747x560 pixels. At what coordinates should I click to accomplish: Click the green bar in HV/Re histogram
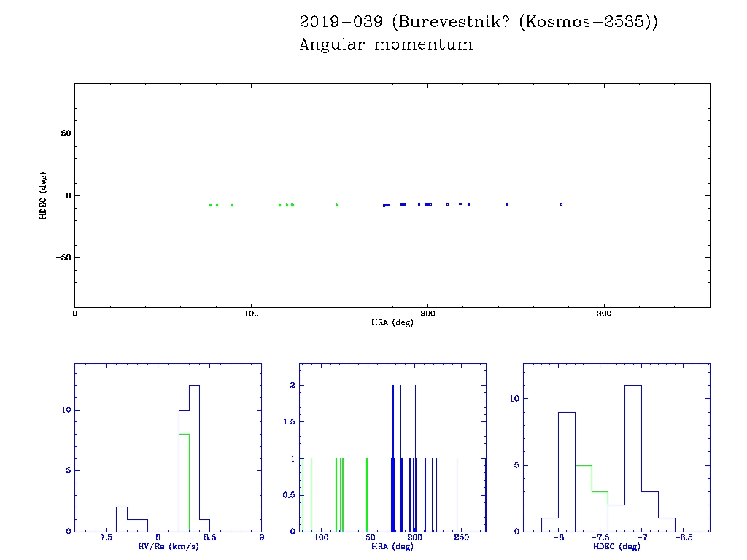tap(184, 482)
